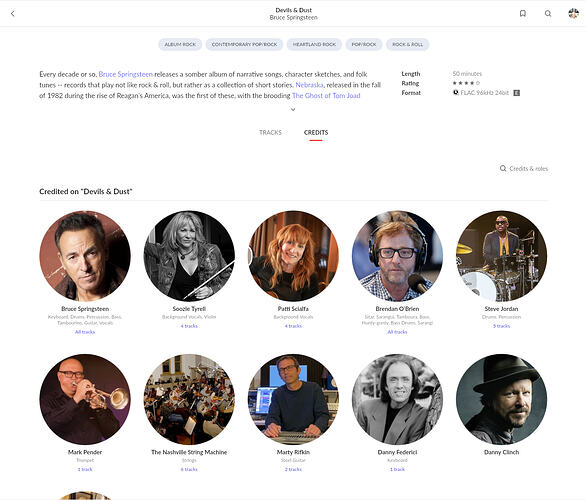The height and width of the screenshot is (500, 586).
Task: Switch to the Tracks tab
Action: pos(270,132)
